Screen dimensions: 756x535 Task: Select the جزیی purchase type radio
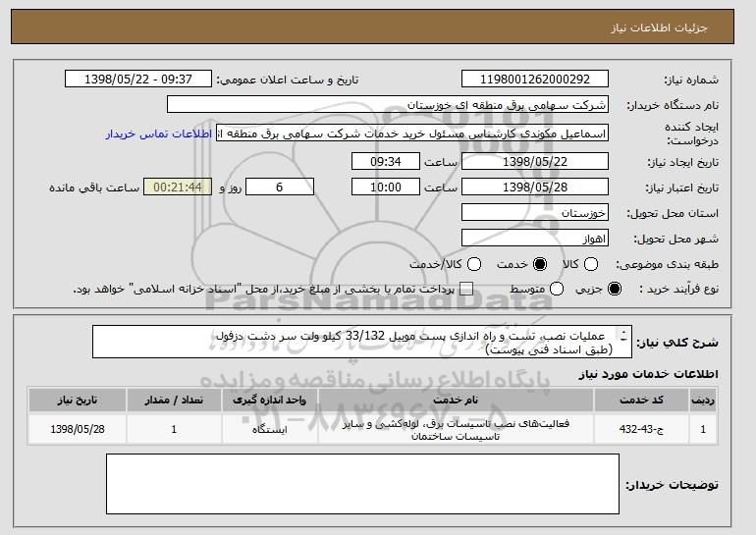point(616,289)
